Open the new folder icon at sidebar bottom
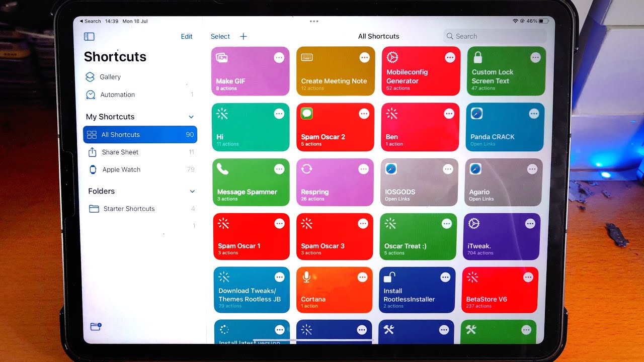 [x=96, y=326]
